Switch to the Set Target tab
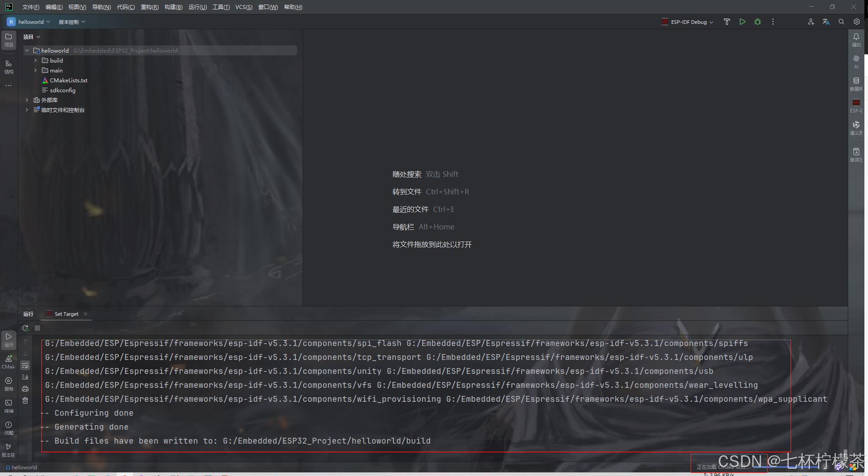The image size is (868, 476). tap(66, 314)
